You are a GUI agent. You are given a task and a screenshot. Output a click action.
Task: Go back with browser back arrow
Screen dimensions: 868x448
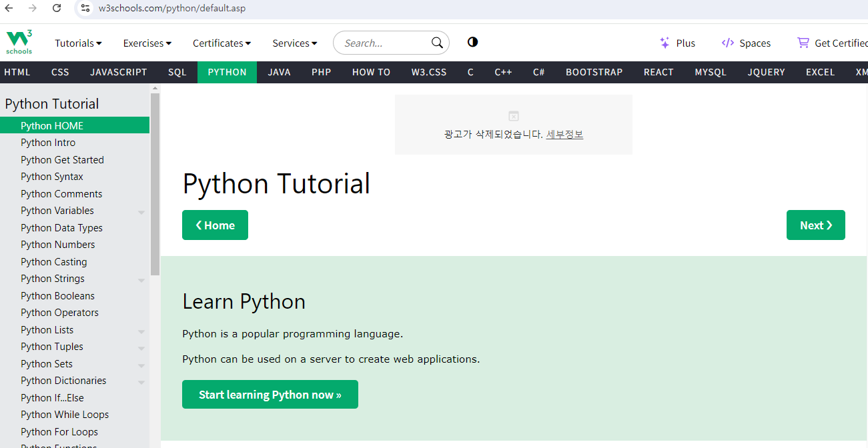click(x=9, y=8)
